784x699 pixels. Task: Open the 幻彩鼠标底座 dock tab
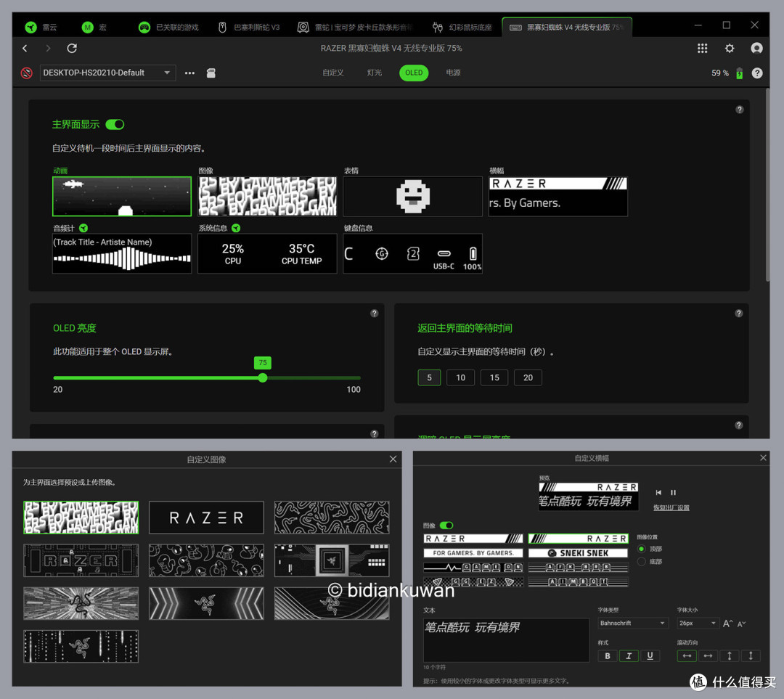point(462,27)
